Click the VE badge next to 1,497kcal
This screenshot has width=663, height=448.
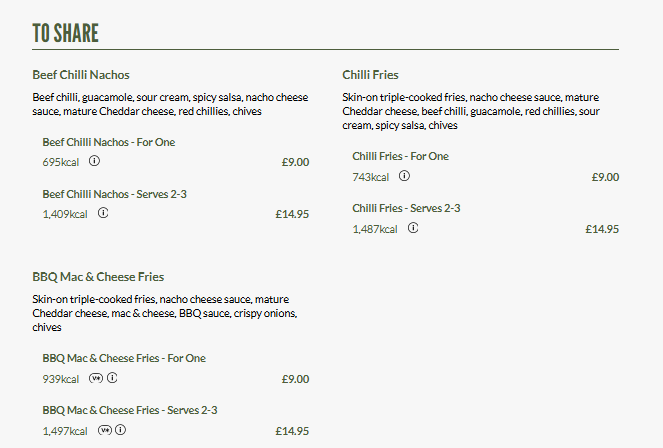pyautogui.click(x=104, y=430)
